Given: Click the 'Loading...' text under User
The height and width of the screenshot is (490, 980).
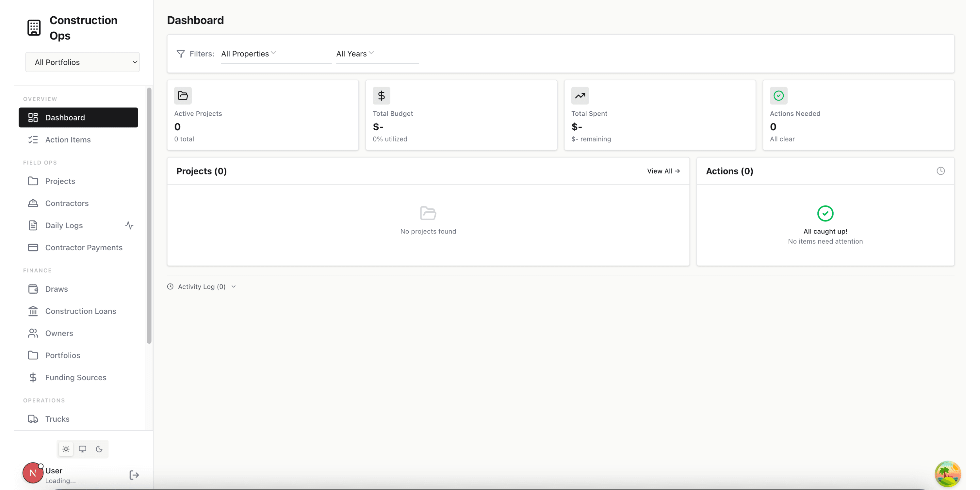Looking at the screenshot, I should 60,481.
